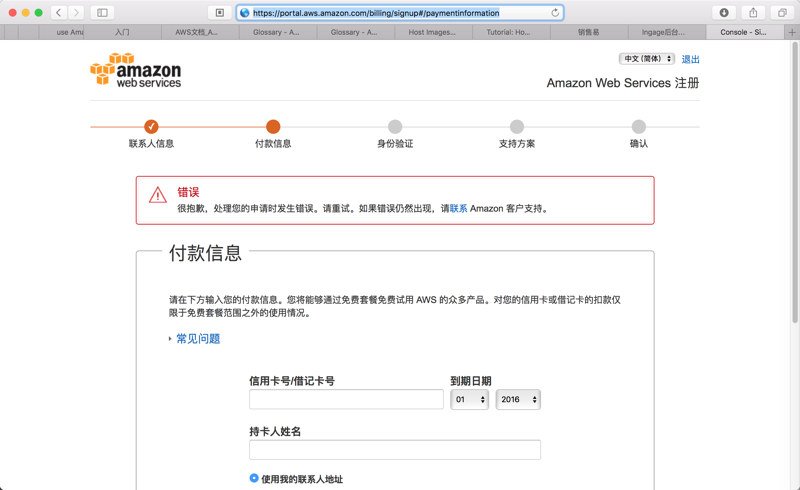Image resolution: width=800 pixels, height=490 pixels.
Task: Click the 支持方案 step label
Action: pyautogui.click(x=517, y=143)
